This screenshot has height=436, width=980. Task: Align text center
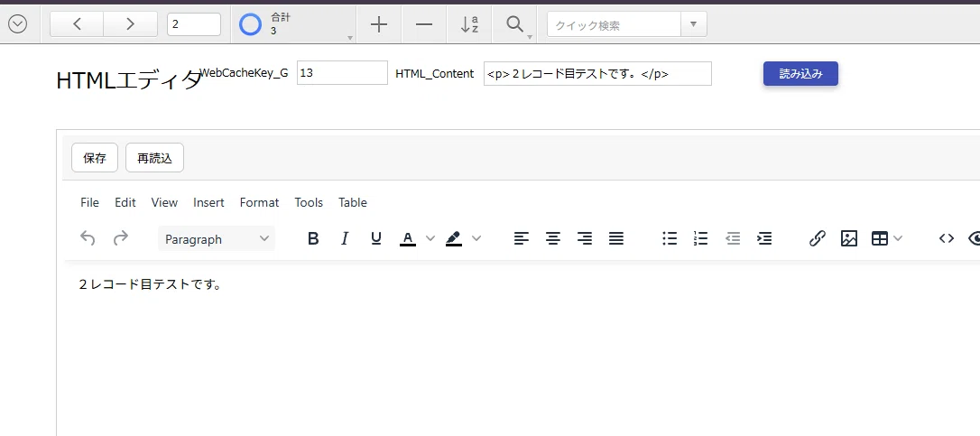click(x=553, y=238)
